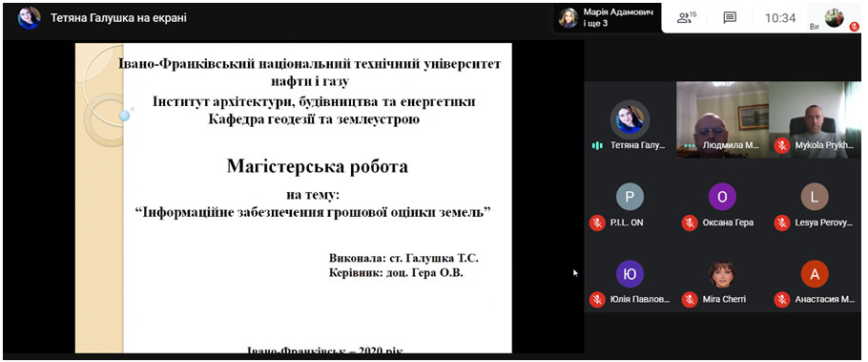Click slide text 'Інститут архітектури, будівництва та енергетики'
Viewport: 868px width, 362px height.
point(314,101)
